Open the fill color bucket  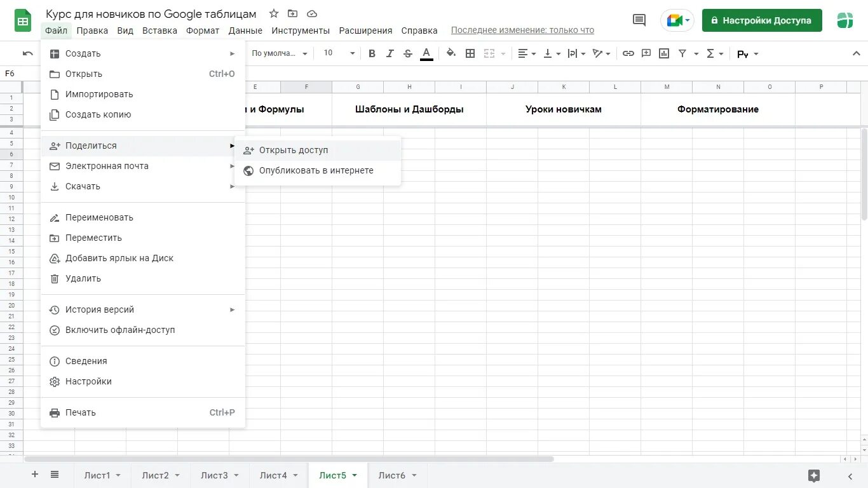coord(451,53)
